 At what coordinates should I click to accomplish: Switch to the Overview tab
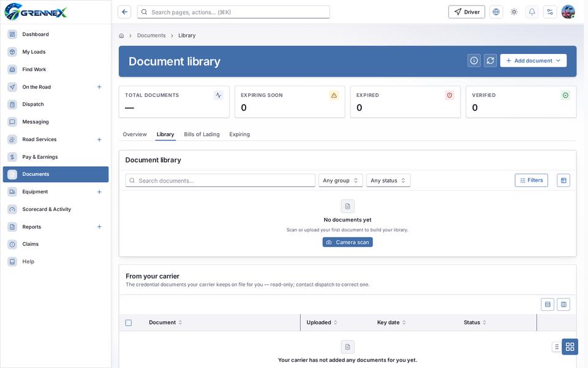click(135, 134)
